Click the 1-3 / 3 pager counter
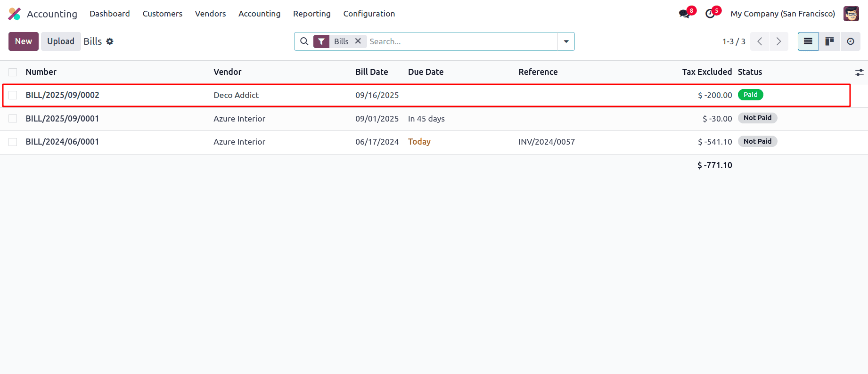Screen dimensions: 868x374 [x=734, y=41]
